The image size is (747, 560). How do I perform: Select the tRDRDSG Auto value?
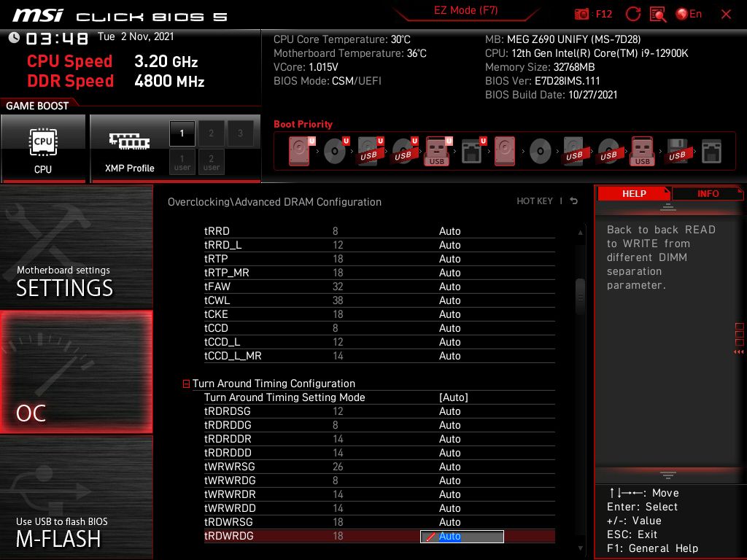tap(449, 411)
